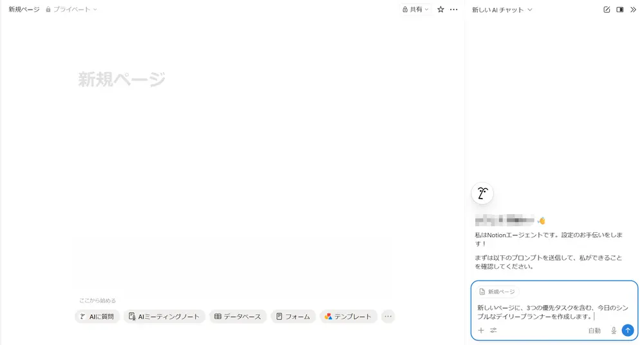Activate voice input microphone icon
The width and height of the screenshot is (644, 345).
[x=614, y=330]
